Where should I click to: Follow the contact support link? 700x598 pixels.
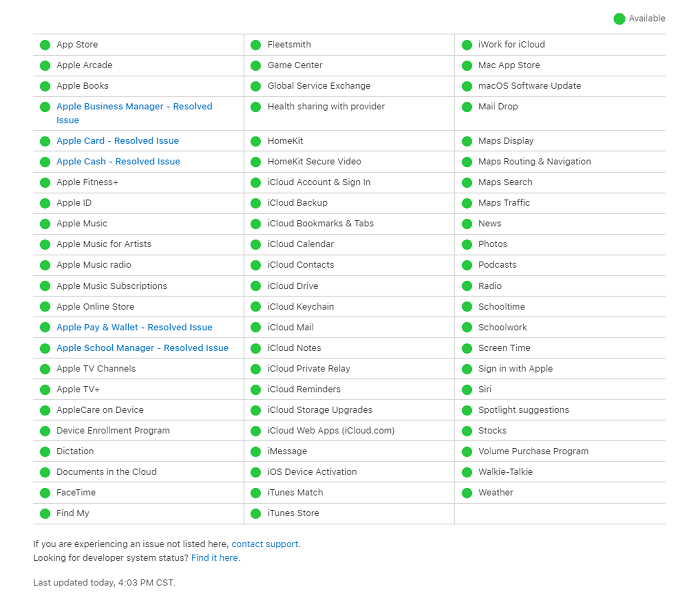[265, 544]
